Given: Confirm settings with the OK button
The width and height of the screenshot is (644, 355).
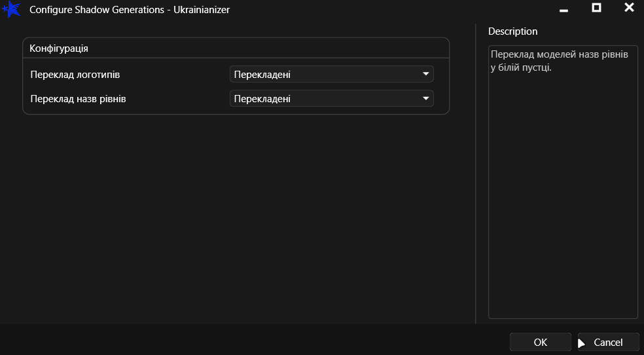Looking at the screenshot, I should [540, 342].
